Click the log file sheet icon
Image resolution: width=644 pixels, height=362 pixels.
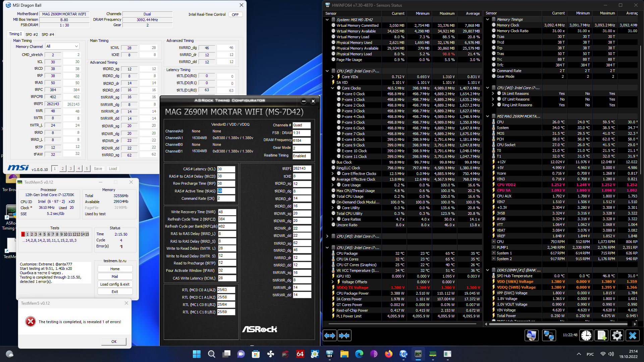(x=601, y=336)
